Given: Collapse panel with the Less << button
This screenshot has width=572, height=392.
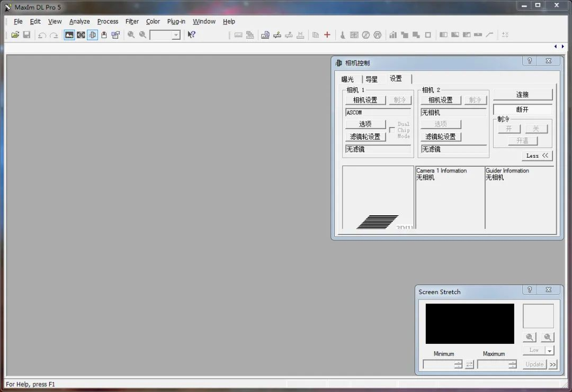Looking at the screenshot, I should [537, 156].
